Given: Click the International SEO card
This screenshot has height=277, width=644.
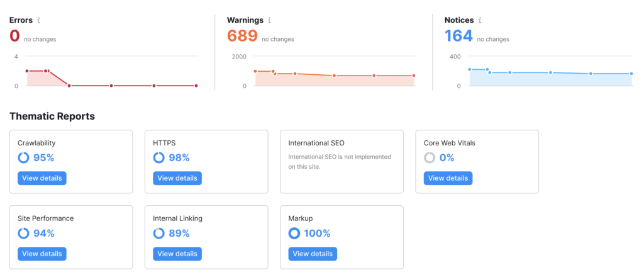Looking at the screenshot, I should tap(341, 162).
